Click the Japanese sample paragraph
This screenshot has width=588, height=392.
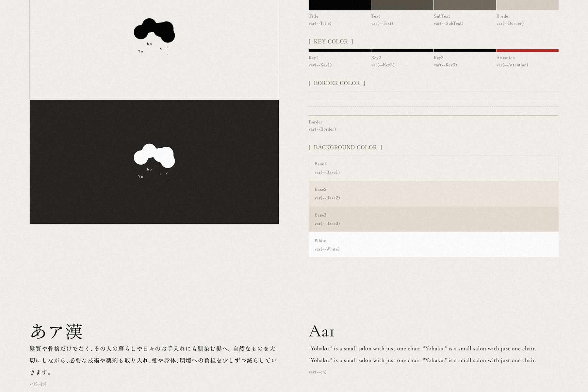(153, 360)
